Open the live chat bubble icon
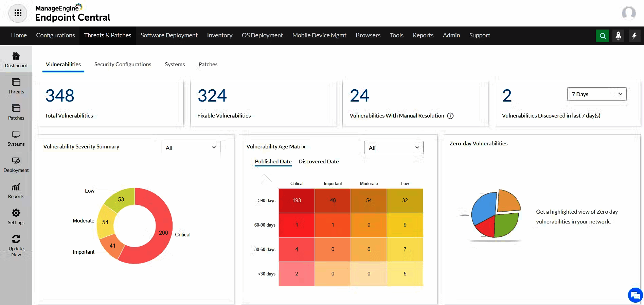 635,295
